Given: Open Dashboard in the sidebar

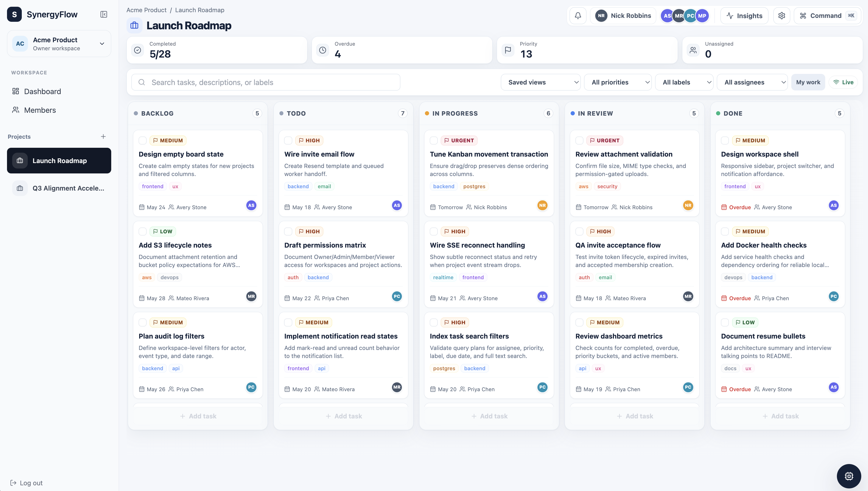Looking at the screenshot, I should [59, 92].
